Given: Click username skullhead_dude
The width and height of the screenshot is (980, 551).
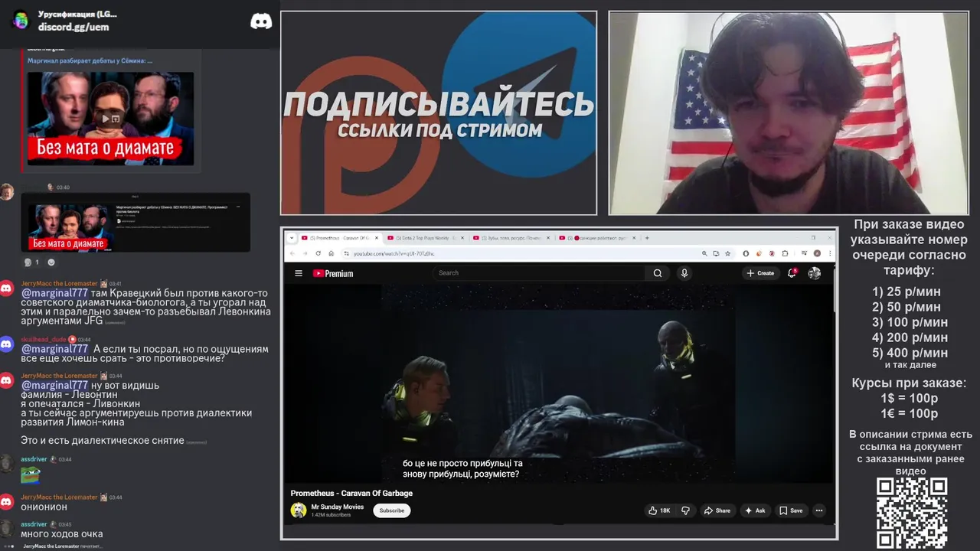Looking at the screenshot, I should (44, 339).
